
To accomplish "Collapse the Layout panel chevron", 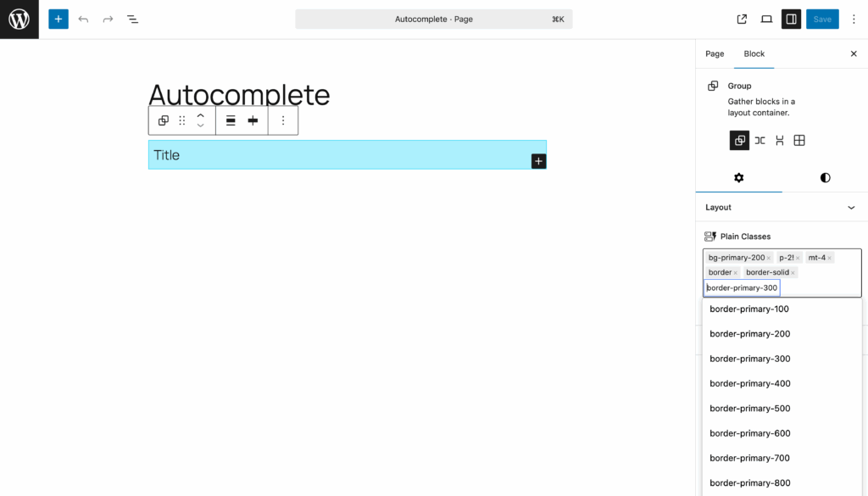I will tap(852, 207).
